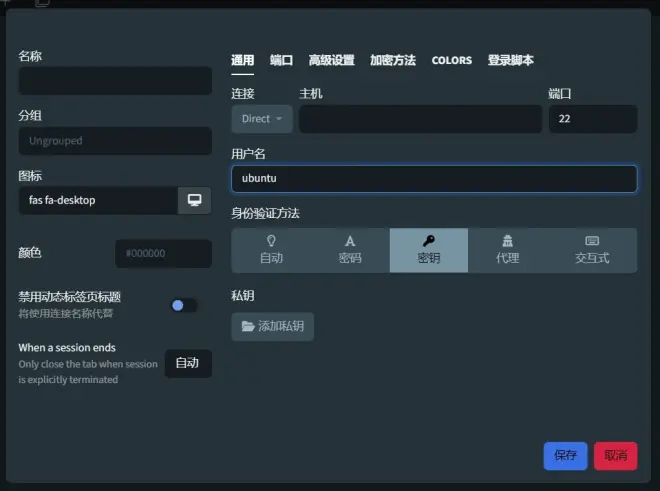The image size is (660, 491).
Task: Toggle 禁用动态标签页标题 switch
Action: tap(183, 305)
